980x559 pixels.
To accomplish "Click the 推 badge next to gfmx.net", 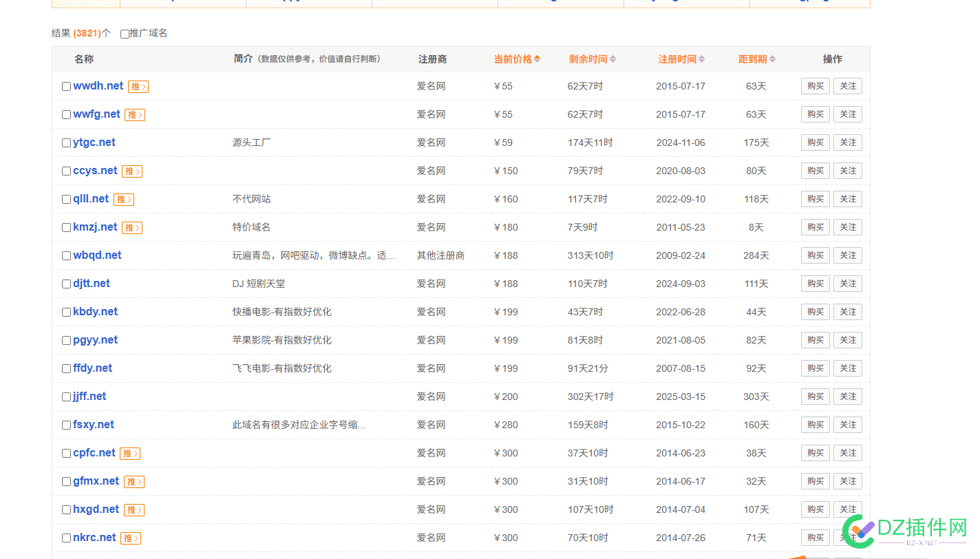I will point(134,482).
